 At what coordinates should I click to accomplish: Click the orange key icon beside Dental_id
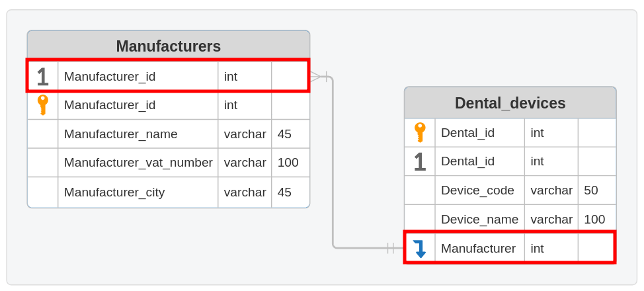point(419,133)
